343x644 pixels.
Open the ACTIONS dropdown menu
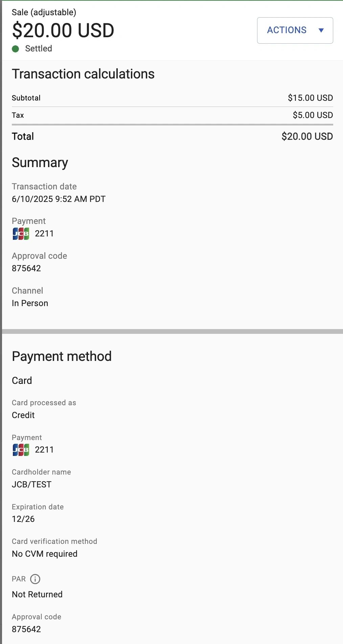pyautogui.click(x=295, y=30)
